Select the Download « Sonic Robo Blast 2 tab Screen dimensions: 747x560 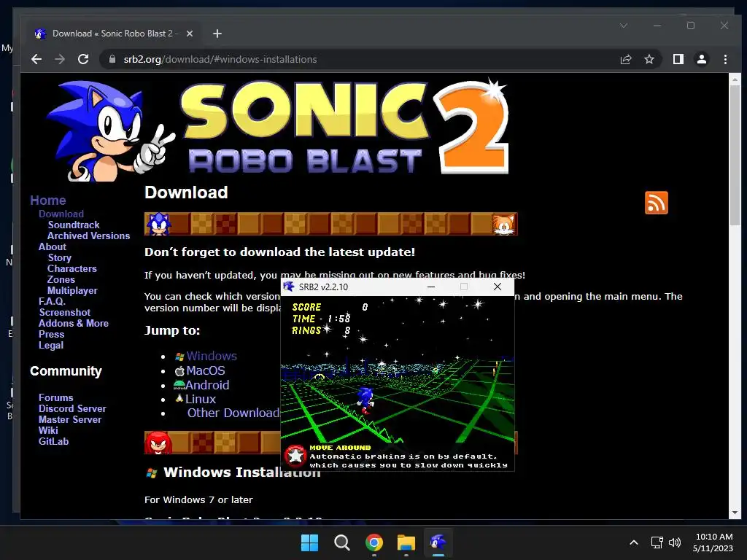pos(113,34)
